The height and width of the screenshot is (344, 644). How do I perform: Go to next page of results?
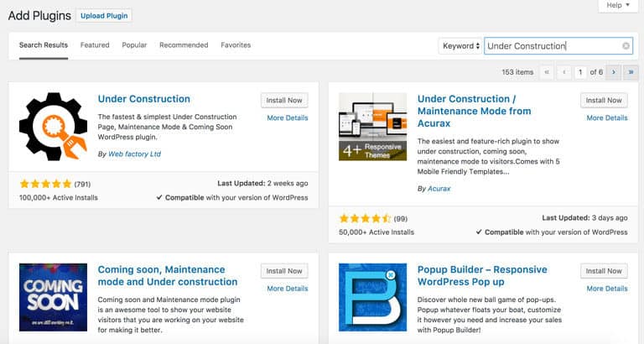614,72
